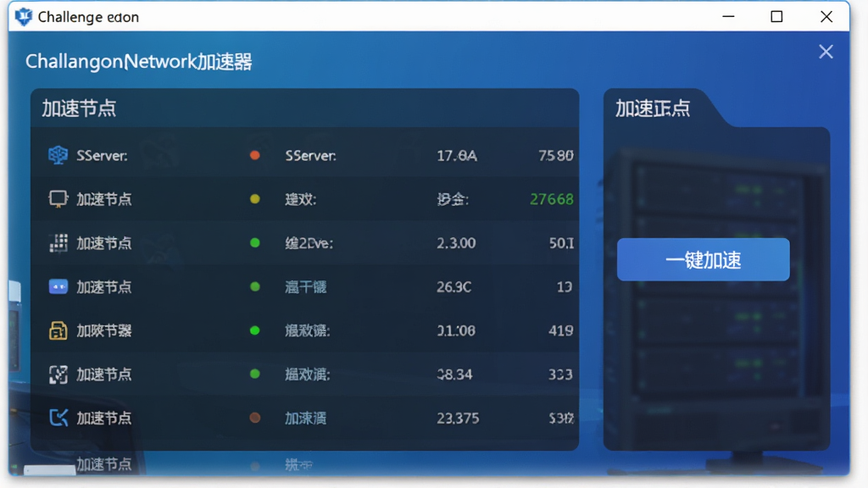Image resolution: width=868 pixels, height=488 pixels.
Task: Click the value 17.6A in the SServer row
Action: pyautogui.click(x=457, y=156)
